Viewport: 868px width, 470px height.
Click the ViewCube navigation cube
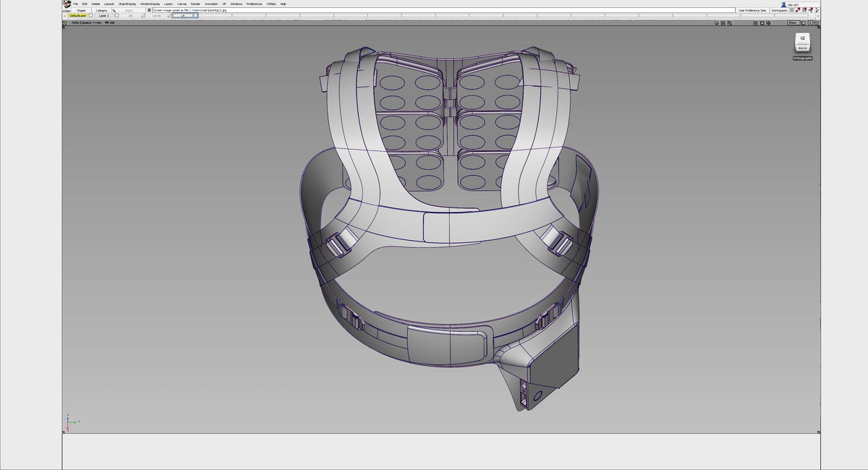(x=802, y=41)
